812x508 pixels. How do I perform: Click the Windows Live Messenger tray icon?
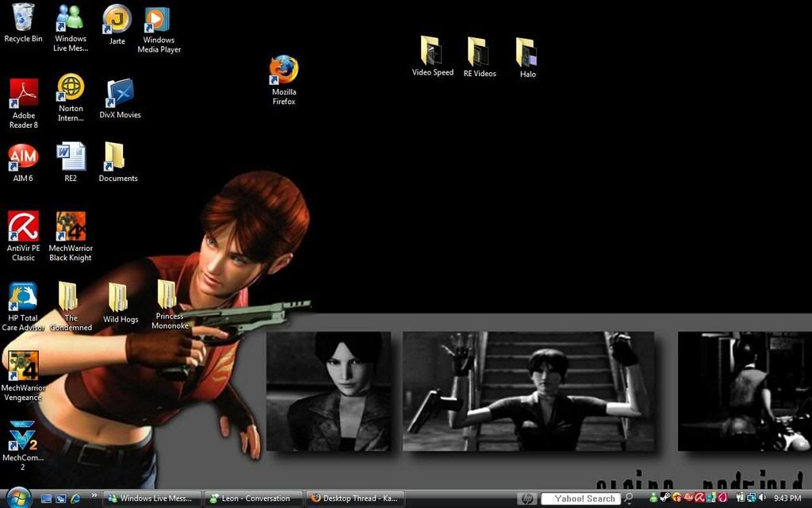(653, 498)
